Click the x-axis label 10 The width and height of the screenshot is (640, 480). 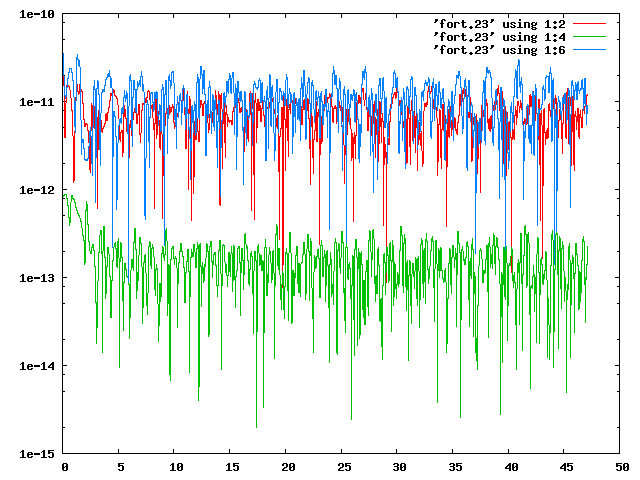pyautogui.click(x=176, y=467)
